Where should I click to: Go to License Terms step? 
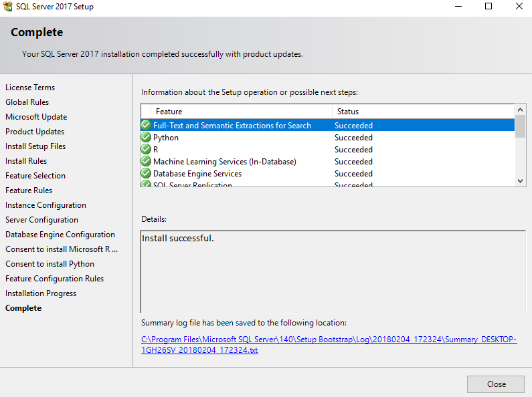click(30, 88)
